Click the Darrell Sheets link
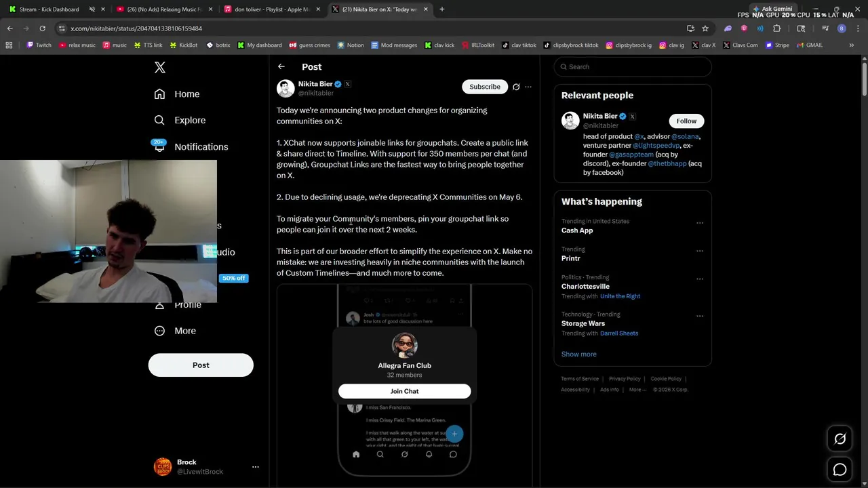 click(619, 333)
